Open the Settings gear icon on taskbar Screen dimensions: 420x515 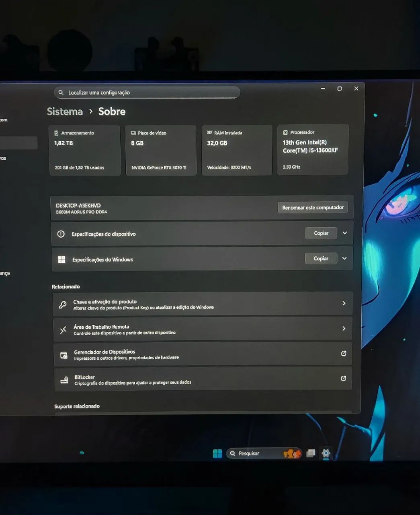coord(326,453)
